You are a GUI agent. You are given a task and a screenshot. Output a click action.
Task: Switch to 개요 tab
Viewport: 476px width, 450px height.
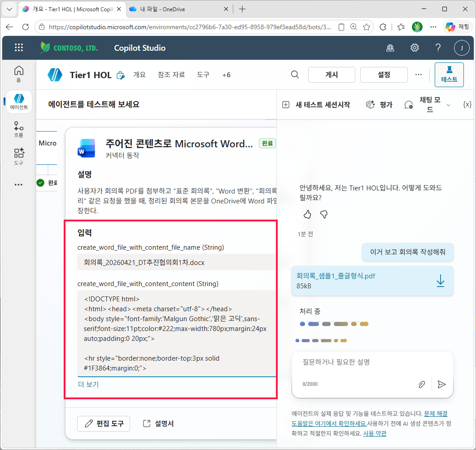point(140,75)
